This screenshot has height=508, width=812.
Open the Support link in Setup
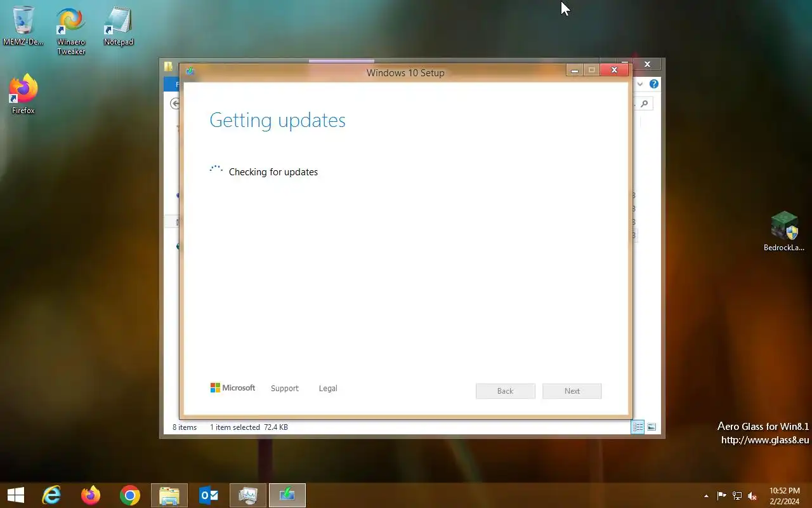pos(284,388)
